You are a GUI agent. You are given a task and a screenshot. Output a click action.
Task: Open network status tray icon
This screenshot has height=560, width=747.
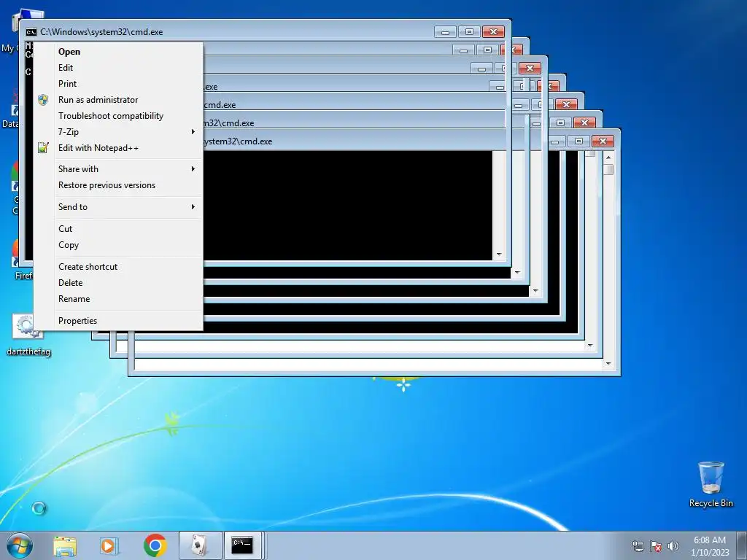coord(638,546)
